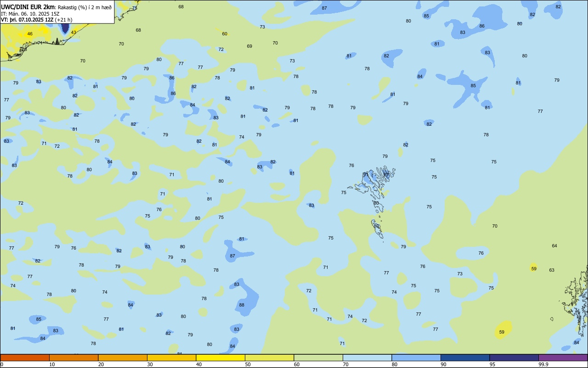
Task: Click the humidity value 69 on the map
Action: pyautogui.click(x=249, y=46)
